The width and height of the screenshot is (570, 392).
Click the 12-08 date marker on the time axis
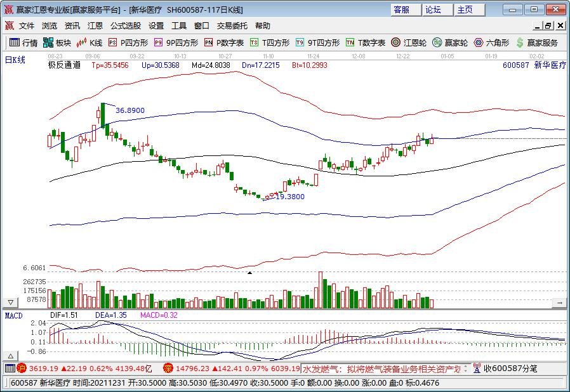click(359, 56)
